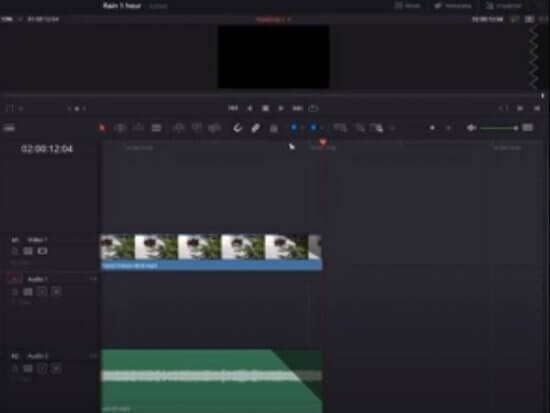Lock the Video 1 track

15,251
